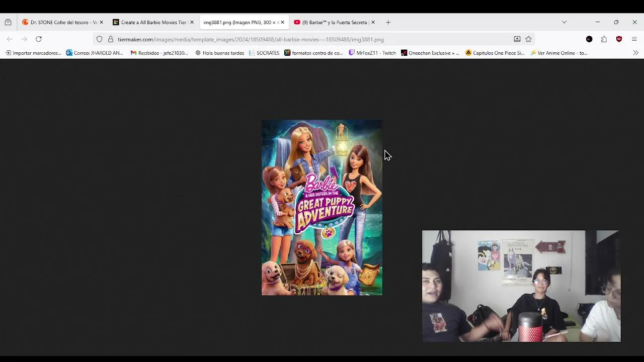The height and width of the screenshot is (362, 644).
Task: Switch to the Dr. STONE Cofre del tesoro tab
Action: coord(62,22)
